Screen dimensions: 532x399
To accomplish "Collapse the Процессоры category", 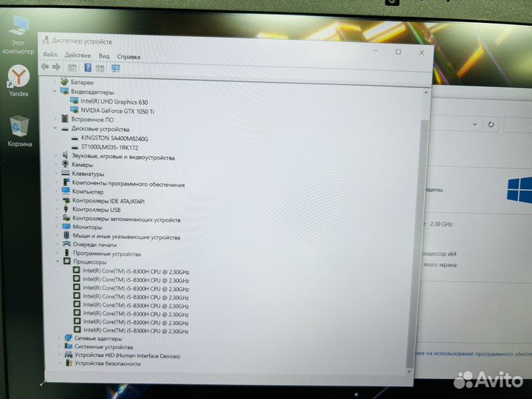I will pyautogui.click(x=58, y=262).
